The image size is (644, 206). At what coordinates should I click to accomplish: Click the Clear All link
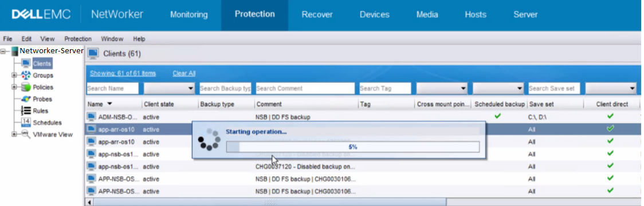pos(184,73)
